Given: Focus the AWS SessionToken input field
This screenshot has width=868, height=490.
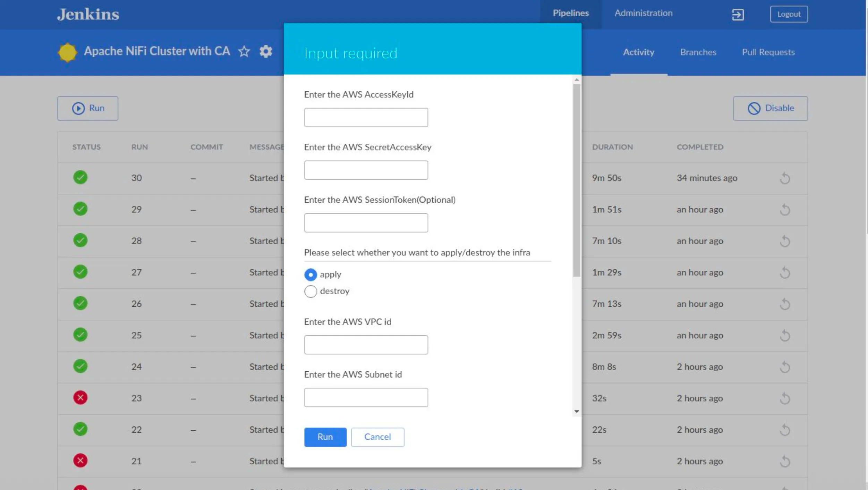Looking at the screenshot, I should pos(366,223).
